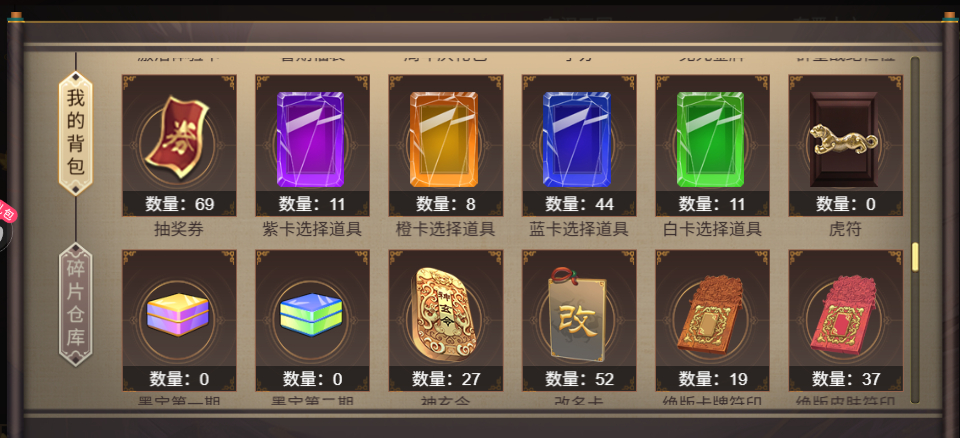Select the blue-green treasure box icon
Screen dimensions: 960x438
coord(311,314)
